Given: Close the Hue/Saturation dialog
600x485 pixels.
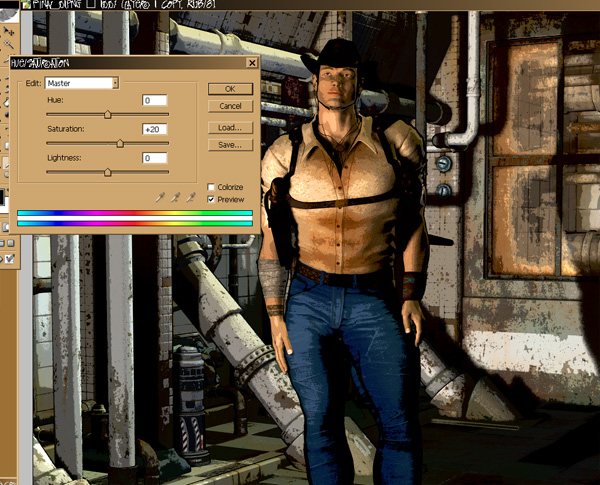Looking at the screenshot, I should coord(252,62).
